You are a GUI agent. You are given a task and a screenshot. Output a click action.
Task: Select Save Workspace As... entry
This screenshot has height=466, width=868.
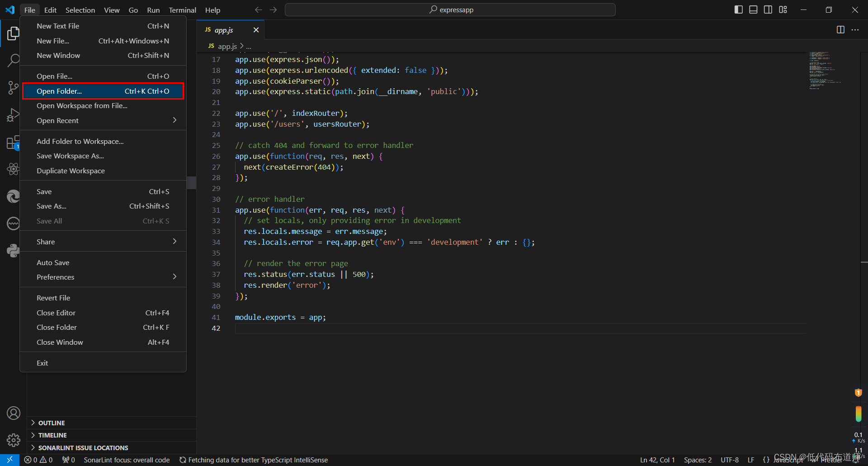coord(103,156)
